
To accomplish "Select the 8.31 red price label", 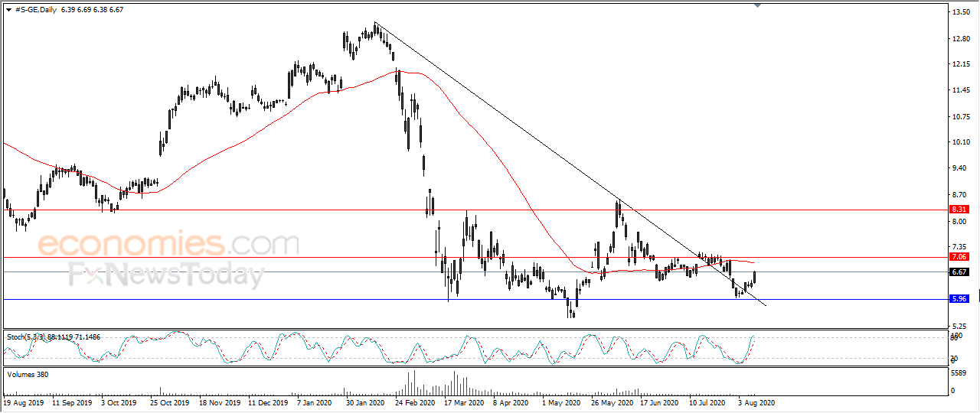I will (960, 209).
